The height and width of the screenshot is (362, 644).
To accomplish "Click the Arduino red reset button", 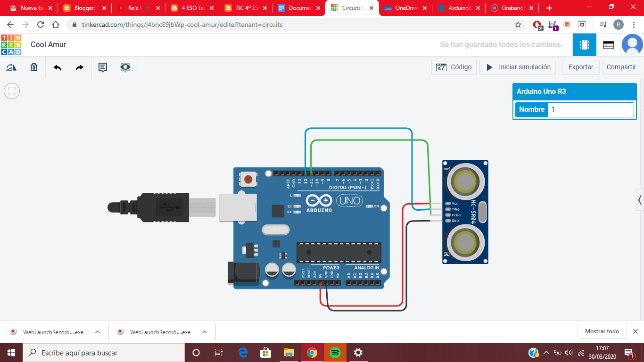I will pos(248,179).
